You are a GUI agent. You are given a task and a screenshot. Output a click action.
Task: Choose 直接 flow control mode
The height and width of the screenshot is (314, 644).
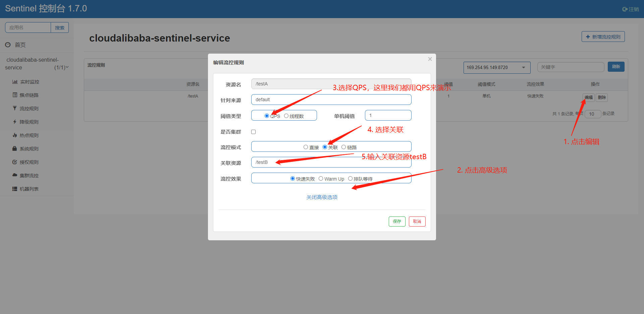click(x=306, y=147)
